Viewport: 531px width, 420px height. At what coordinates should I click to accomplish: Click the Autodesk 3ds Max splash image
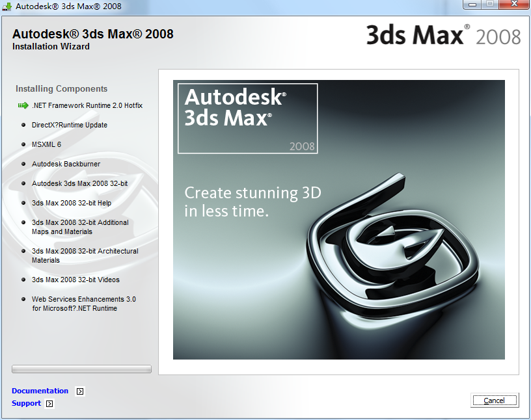tap(338, 220)
